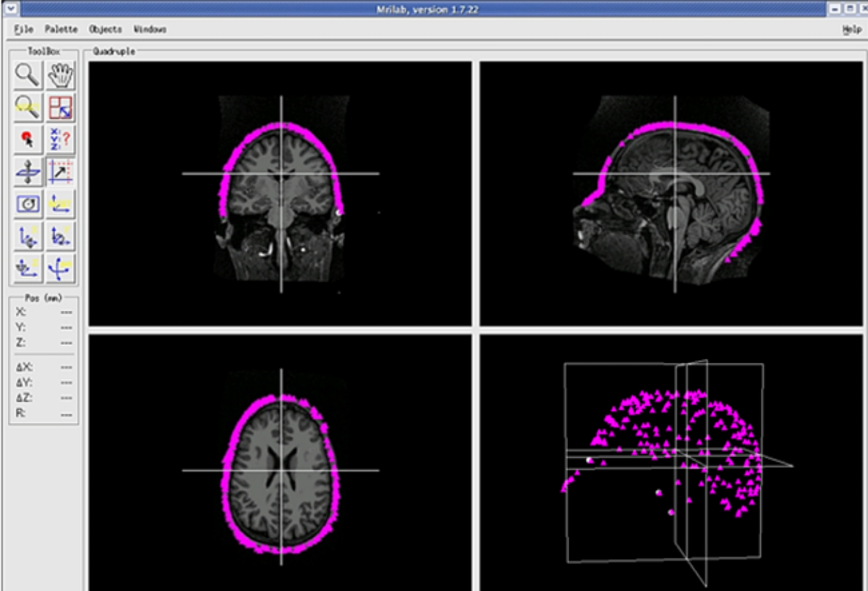The height and width of the screenshot is (591, 868).
Task: Open the Palette menu
Action: 61,30
